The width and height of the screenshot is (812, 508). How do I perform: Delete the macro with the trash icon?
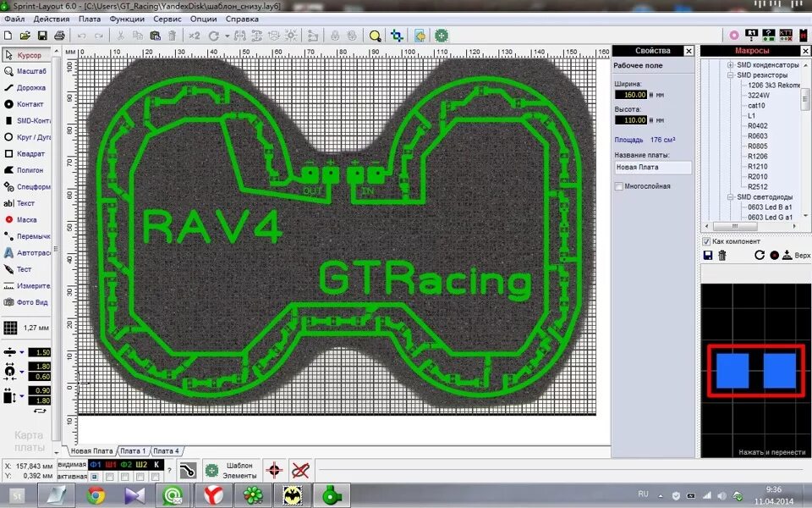pos(722,255)
